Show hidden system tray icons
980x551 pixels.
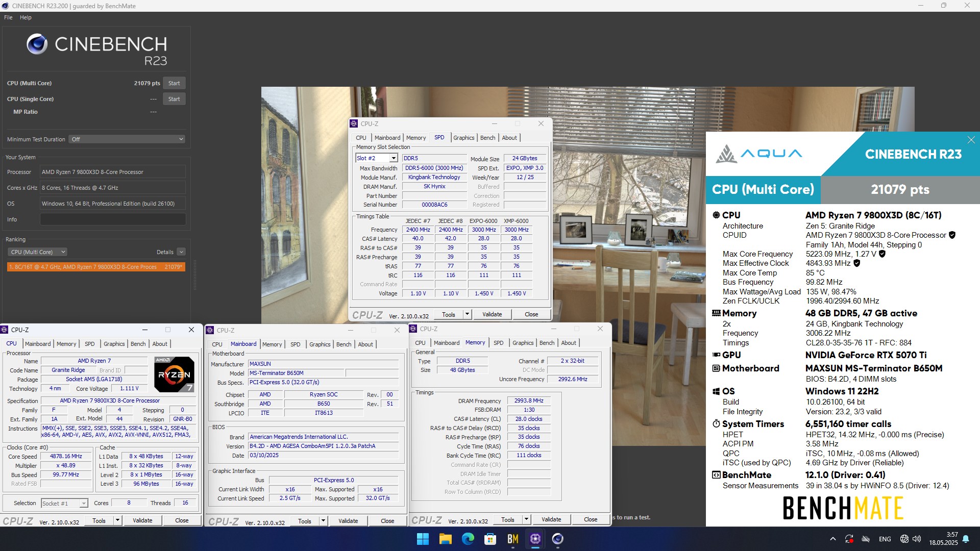click(x=833, y=539)
